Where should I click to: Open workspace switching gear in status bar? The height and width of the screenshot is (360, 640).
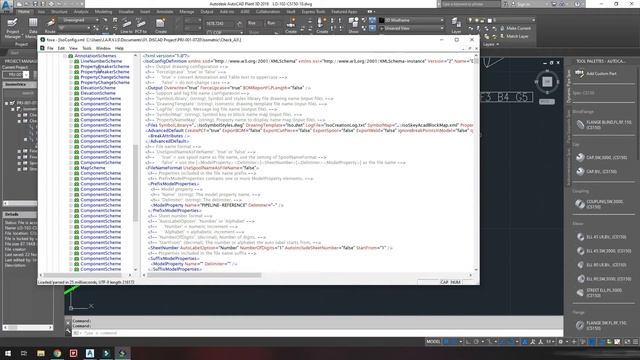coord(561,342)
